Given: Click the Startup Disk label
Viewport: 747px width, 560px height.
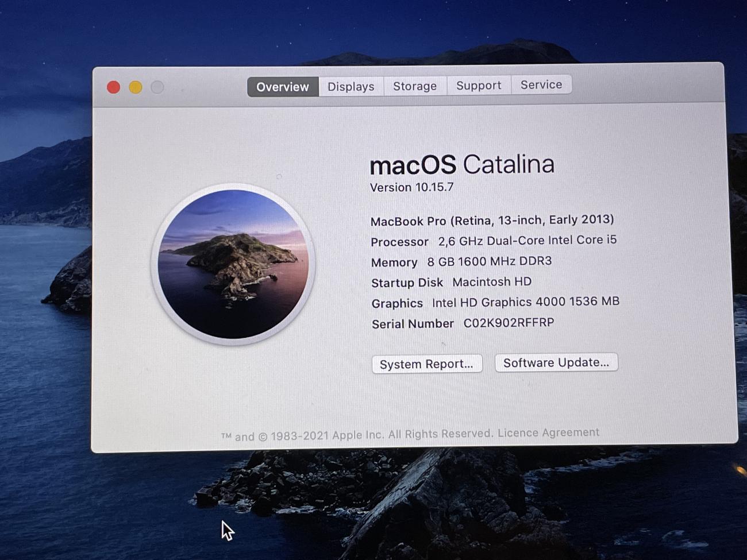Looking at the screenshot, I should pyautogui.click(x=407, y=283).
